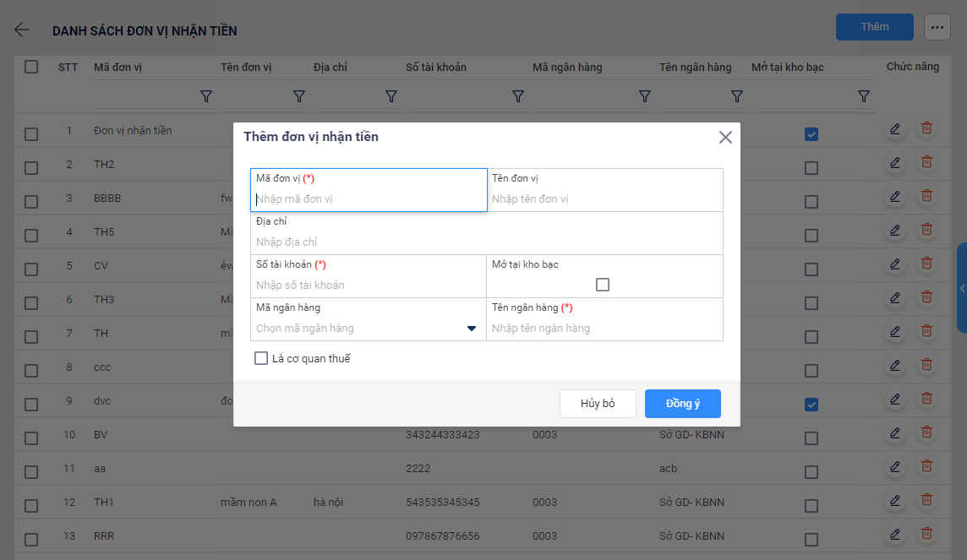The image size is (967, 560).
Task: Click the Hủy bỏ button
Action: pos(598,404)
